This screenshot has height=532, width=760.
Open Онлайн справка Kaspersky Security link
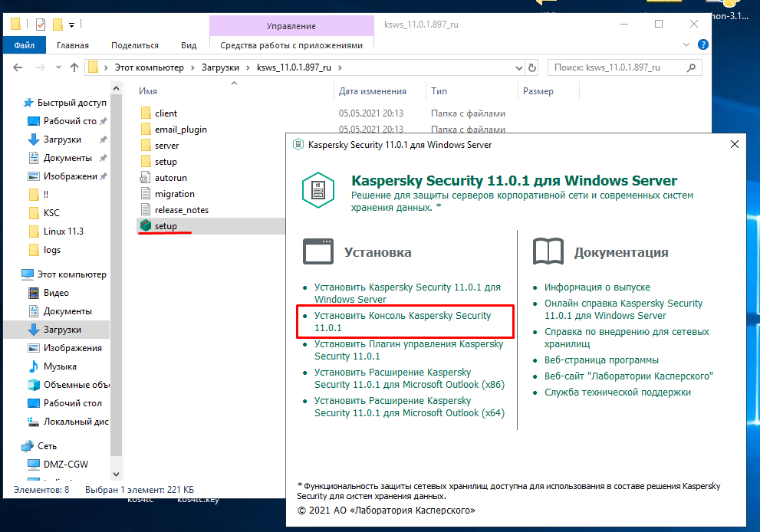(x=623, y=309)
